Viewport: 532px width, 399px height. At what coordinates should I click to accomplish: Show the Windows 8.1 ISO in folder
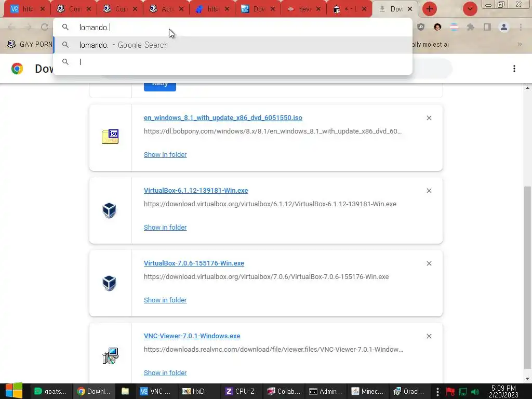coord(165,155)
